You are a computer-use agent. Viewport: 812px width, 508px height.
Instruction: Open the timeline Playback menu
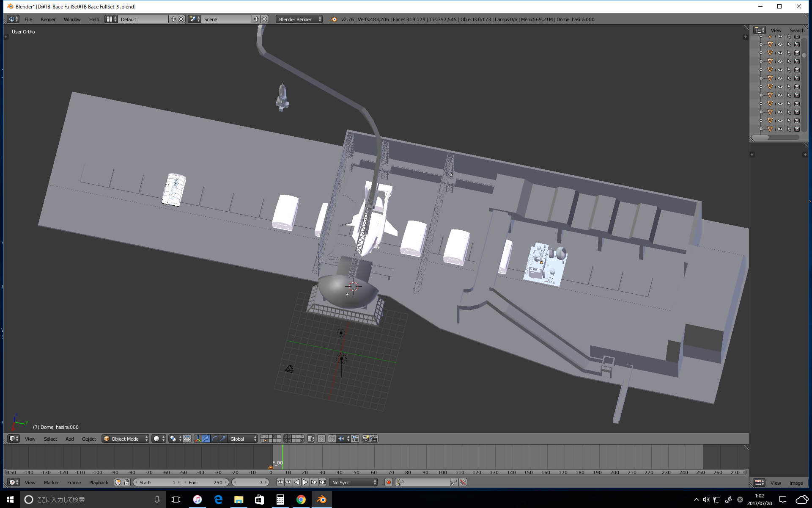point(99,482)
